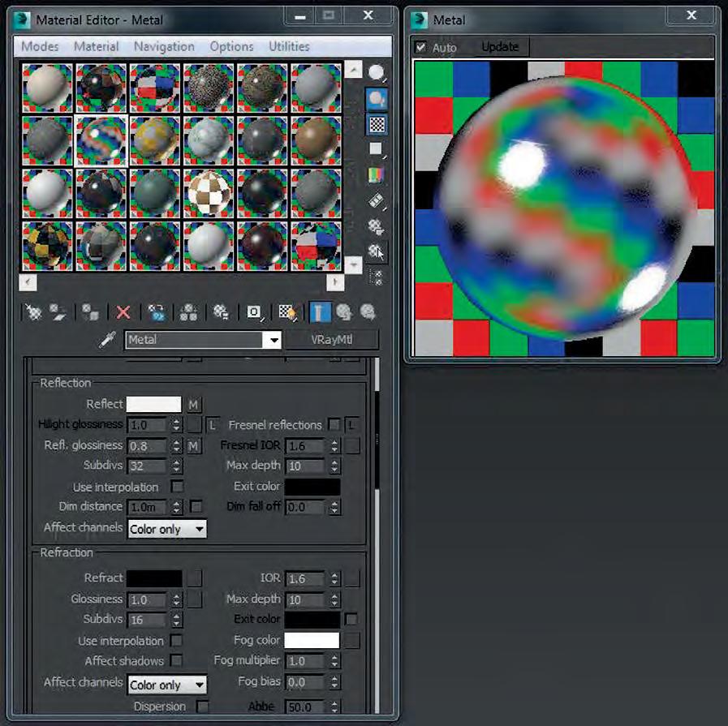Toggle checkbox beside Refraction Exit color
Image resolution: width=728 pixels, height=726 pixels.
[352, 618]
